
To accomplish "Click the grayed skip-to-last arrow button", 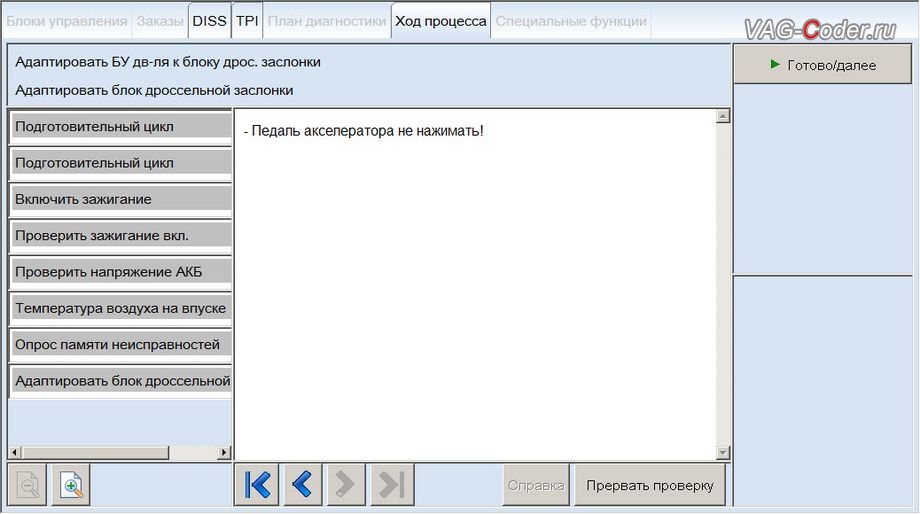I will pyautogui.click(x=392, y=485).
